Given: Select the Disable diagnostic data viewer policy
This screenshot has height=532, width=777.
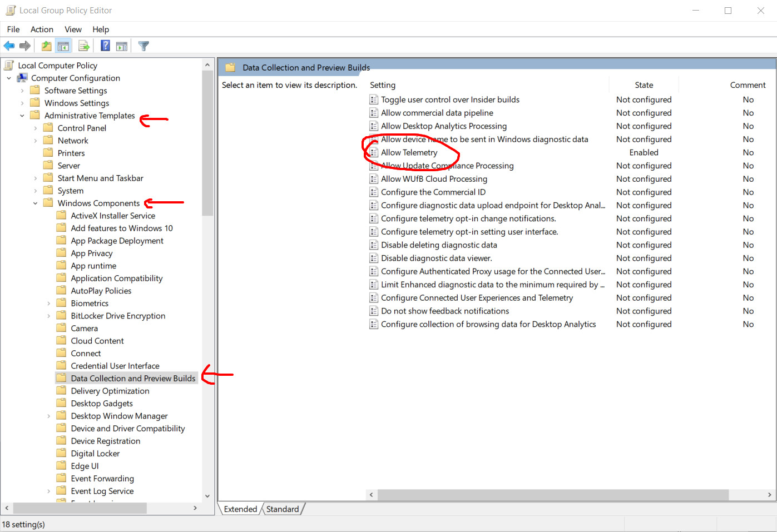Looking at the screenshot, I should pos(436,258).
